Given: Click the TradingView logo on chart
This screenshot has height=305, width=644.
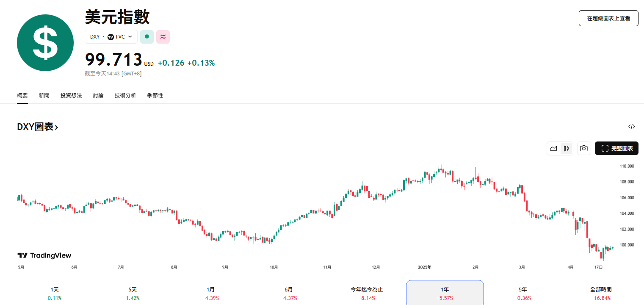Looking at the screenshot, I should [44, 255].
